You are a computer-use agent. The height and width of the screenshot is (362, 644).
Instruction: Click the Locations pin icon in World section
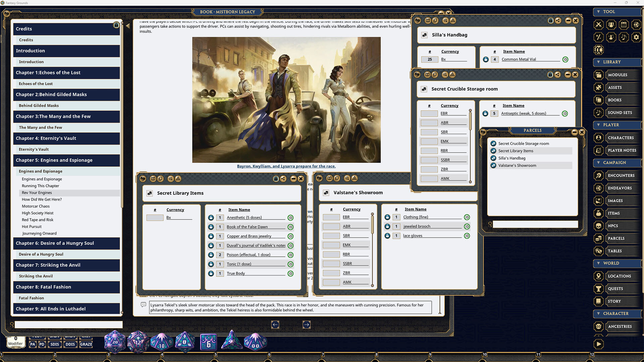pos(598,276)
